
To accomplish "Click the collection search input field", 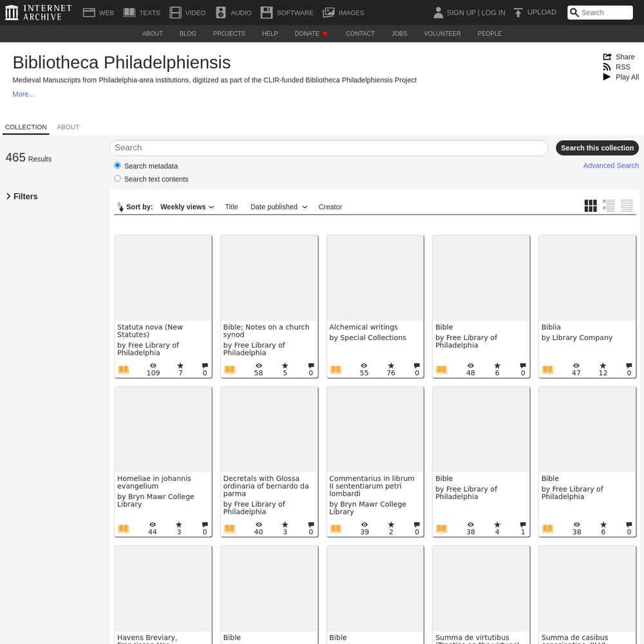I will (x=328, y=147).
